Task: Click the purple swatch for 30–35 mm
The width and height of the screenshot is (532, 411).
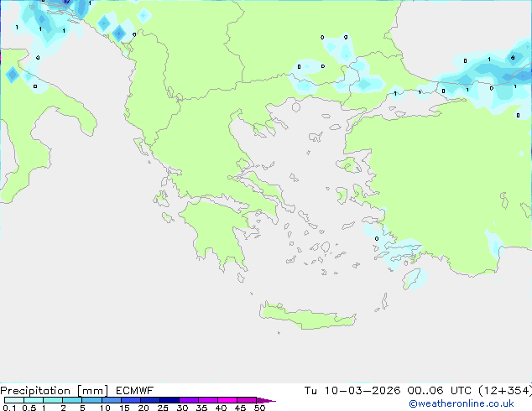Action: click(x=188, y=400)
